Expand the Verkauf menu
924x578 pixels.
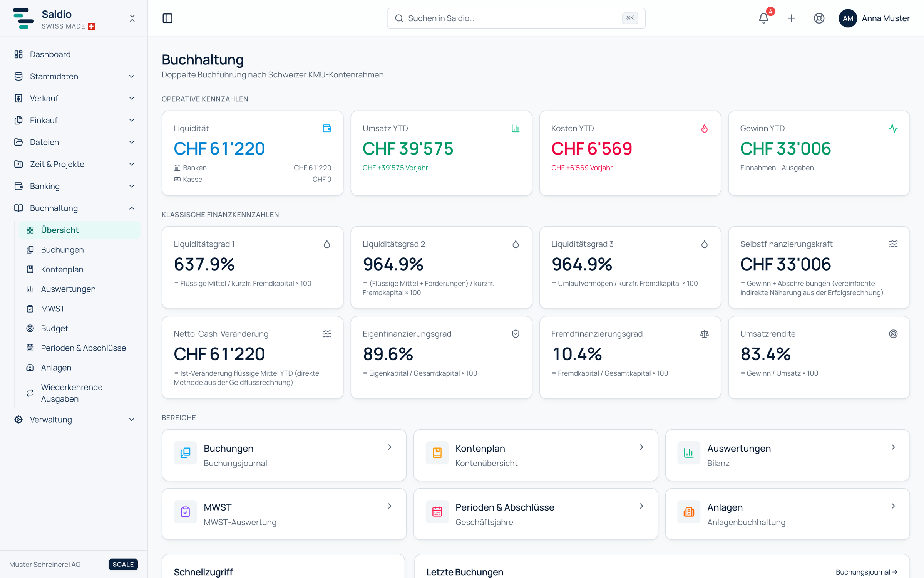tap(74, 98)
